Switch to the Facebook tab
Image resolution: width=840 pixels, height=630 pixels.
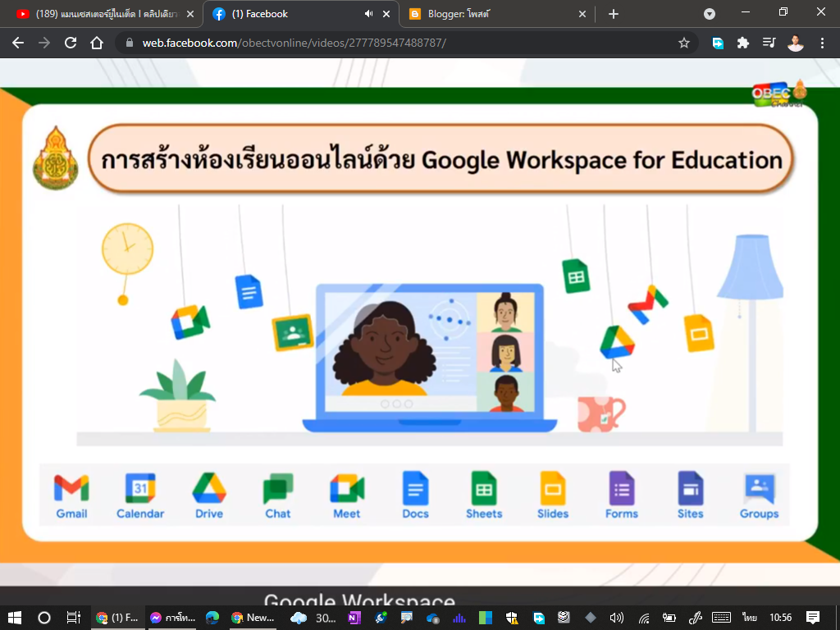301,14
